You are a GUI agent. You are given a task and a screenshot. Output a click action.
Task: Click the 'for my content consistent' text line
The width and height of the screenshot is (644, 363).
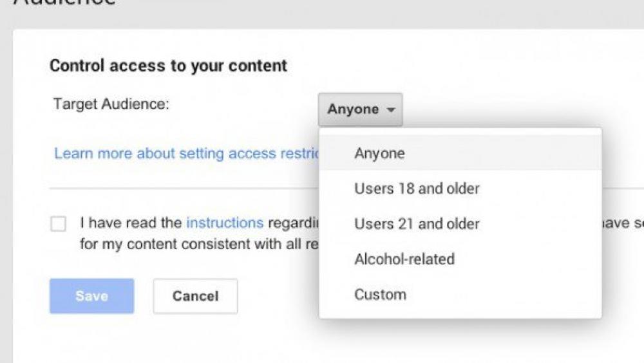point(193,245)
